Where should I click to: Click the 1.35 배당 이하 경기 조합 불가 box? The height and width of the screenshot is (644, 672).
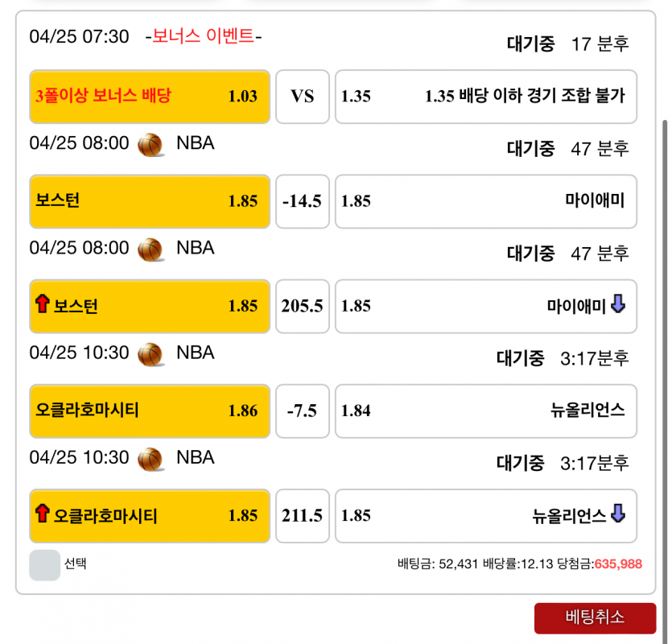(485, 97)
